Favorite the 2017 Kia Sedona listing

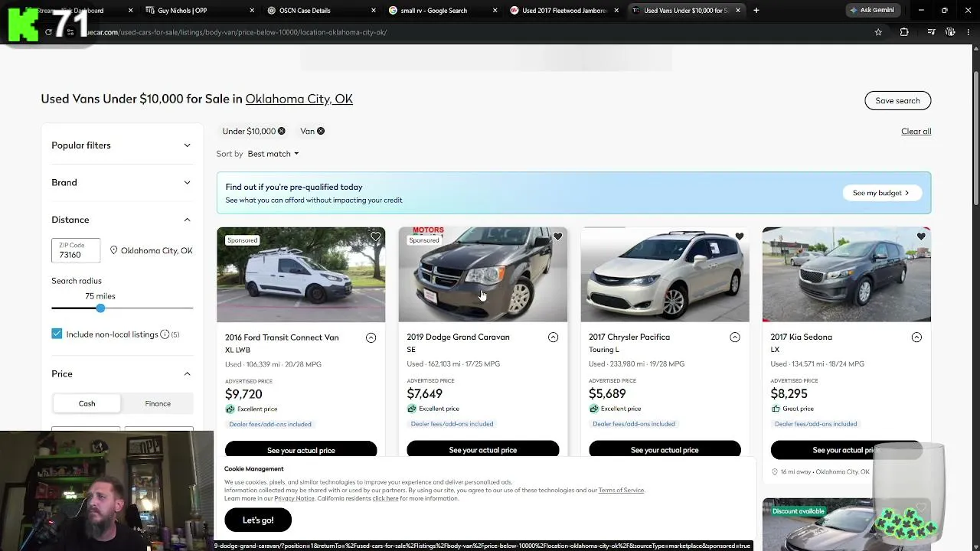[x=921, y=236]
